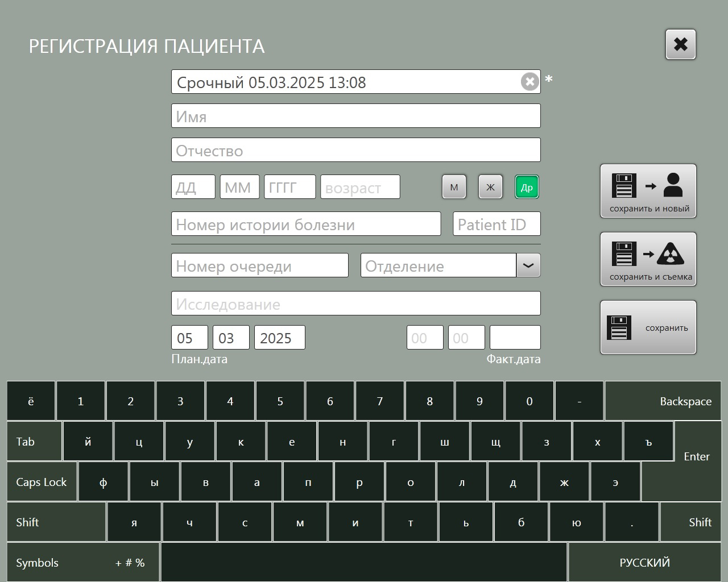Select female gender 'Ж'

click(x=490, y=187)
